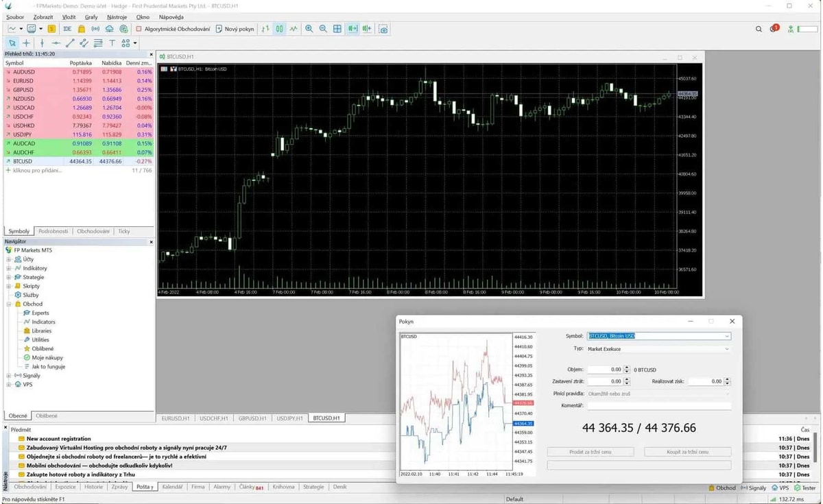The width and height of the screenshot is (823, 504).
Task: Zoom out the chart
Action: tap(323, 29)
